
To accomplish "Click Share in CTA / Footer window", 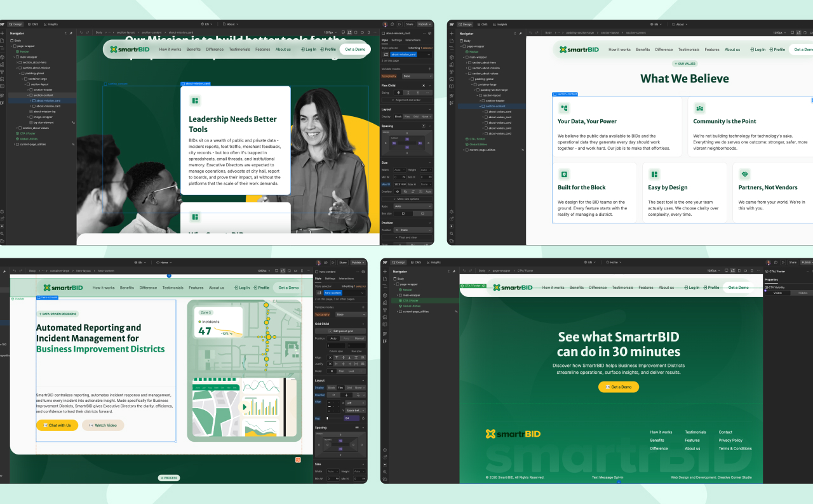I will (791, 262).
